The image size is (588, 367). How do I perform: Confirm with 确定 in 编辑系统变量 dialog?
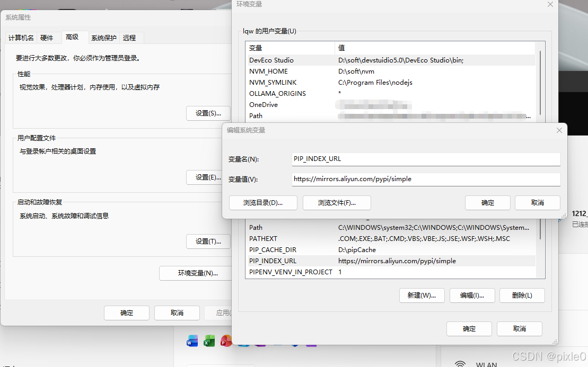tap(487, 203)
